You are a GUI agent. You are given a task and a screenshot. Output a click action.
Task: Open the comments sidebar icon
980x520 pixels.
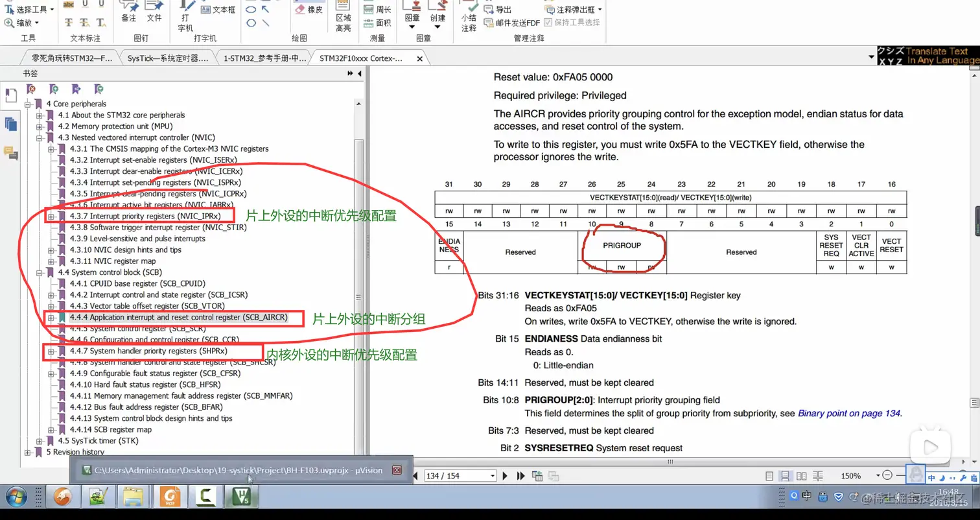coord(10,153)
